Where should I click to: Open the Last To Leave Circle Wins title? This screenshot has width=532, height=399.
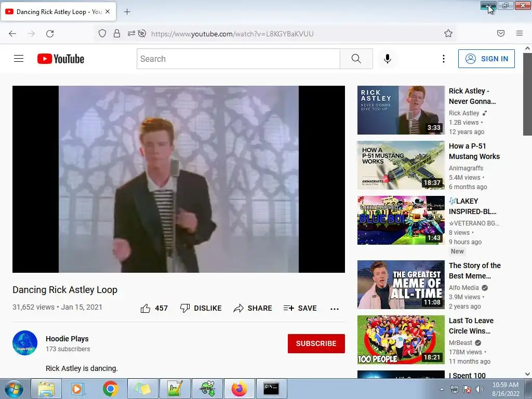coord(471,326)
